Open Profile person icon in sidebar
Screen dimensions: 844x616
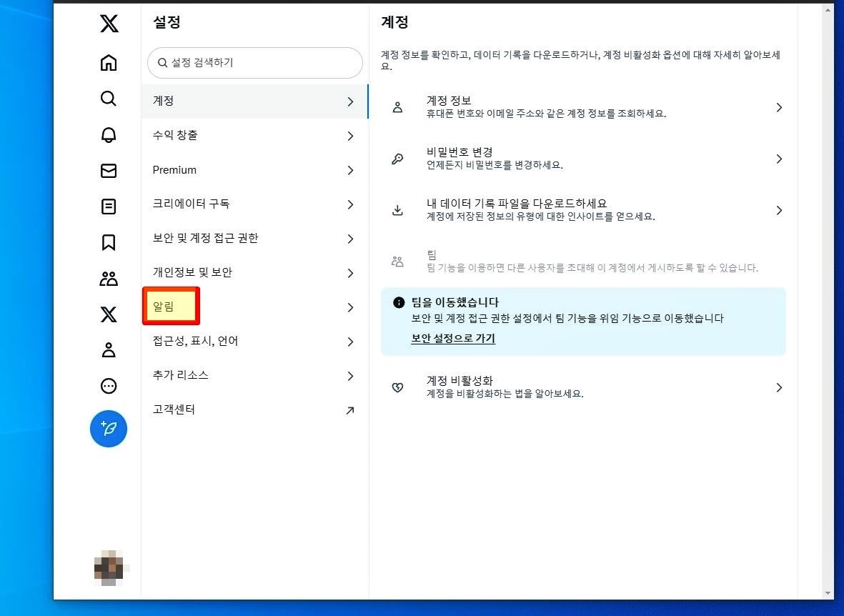coord(109,350)
